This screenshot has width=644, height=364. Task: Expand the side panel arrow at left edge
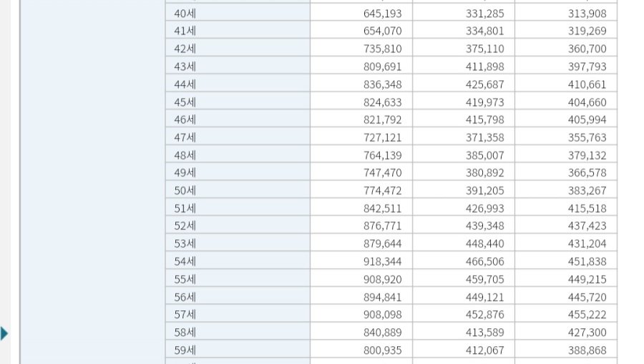[4, 333]
